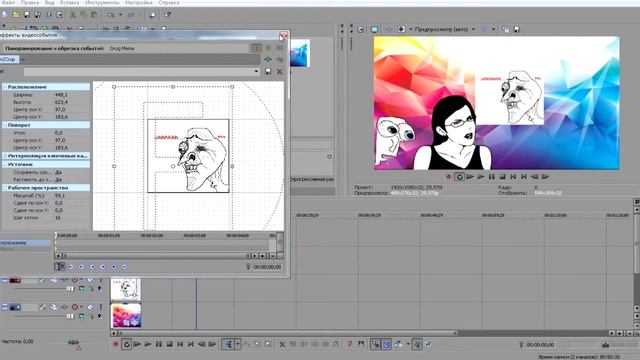Click the Save project toolbar icon
The image size is (640, 360).
tap(27, 15)
